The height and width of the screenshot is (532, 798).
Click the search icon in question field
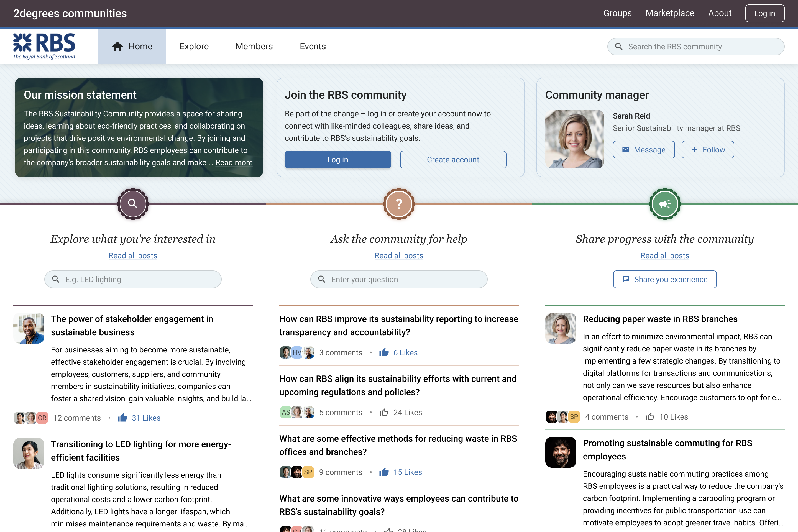[x=322, y=279]
